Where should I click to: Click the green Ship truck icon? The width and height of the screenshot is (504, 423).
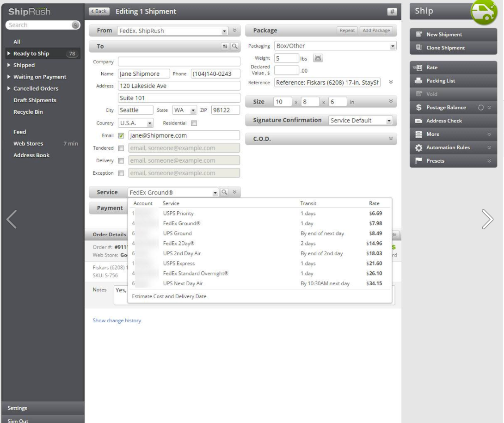(484, 12)
